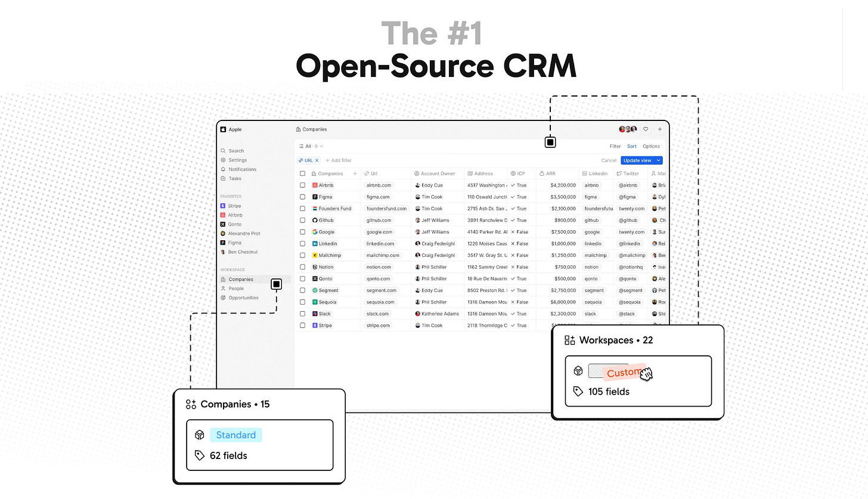The image size is (868, 499).
Task: Open Search from the sidebar
Action: tap(232, 151)
